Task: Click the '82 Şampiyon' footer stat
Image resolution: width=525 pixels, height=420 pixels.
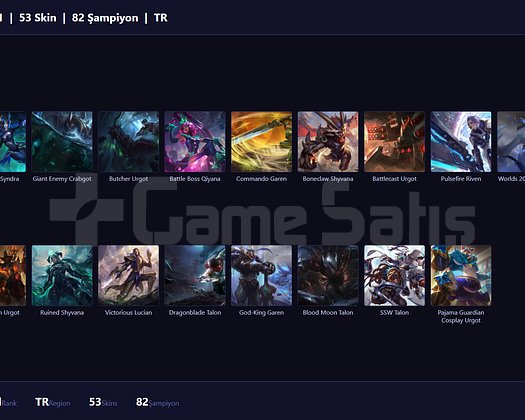Action: tap(157, 402)
